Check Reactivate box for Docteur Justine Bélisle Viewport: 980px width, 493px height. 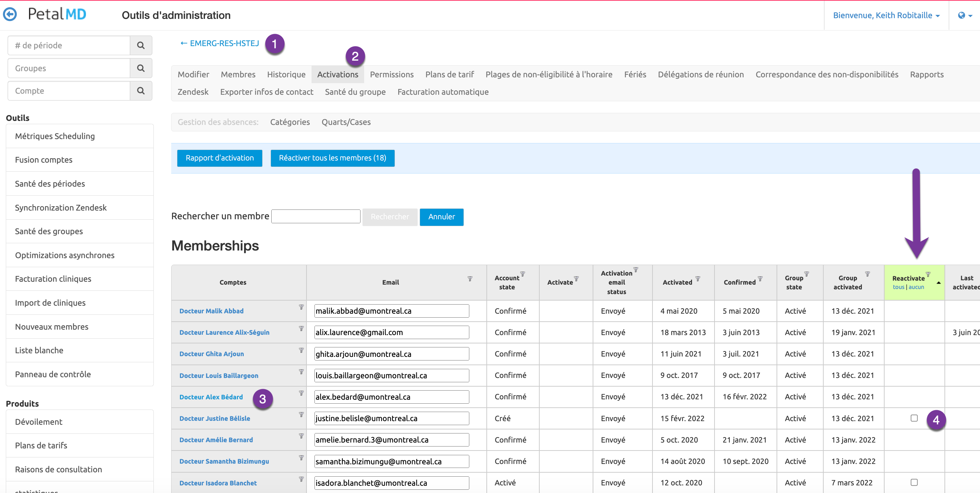point(914,418)
